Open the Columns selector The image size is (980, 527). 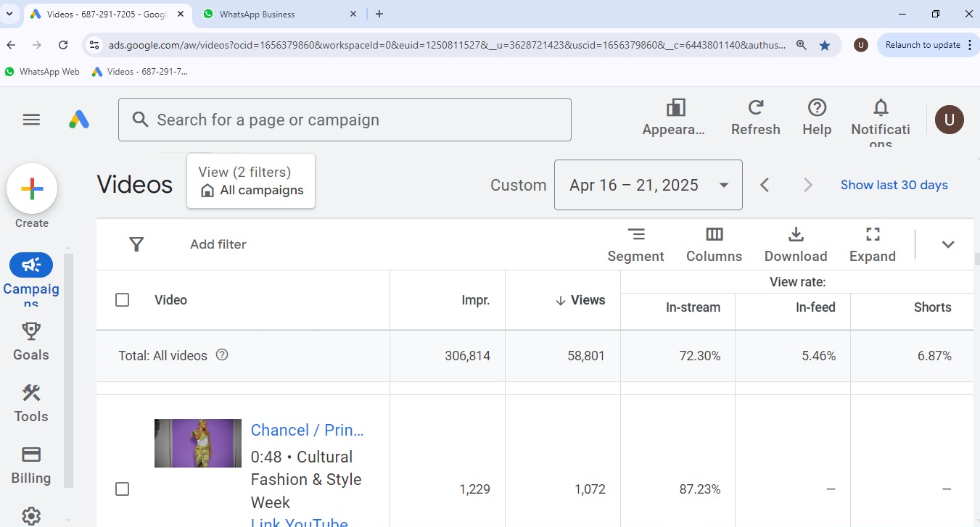pos(714,244)
